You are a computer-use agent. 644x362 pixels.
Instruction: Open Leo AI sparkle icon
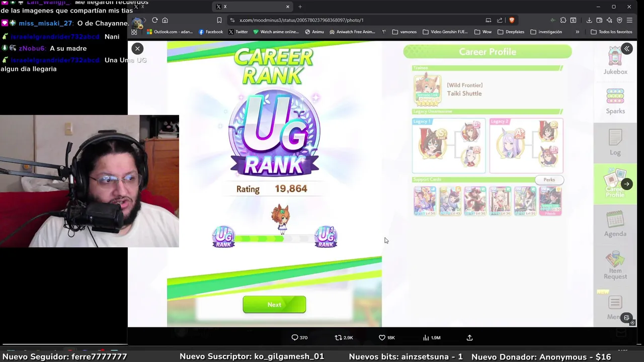[609, 20]
